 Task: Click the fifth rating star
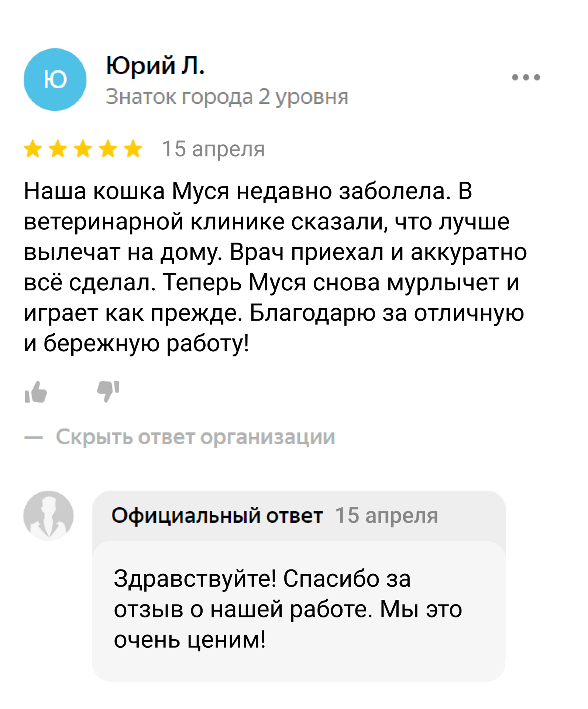(133, 149)
